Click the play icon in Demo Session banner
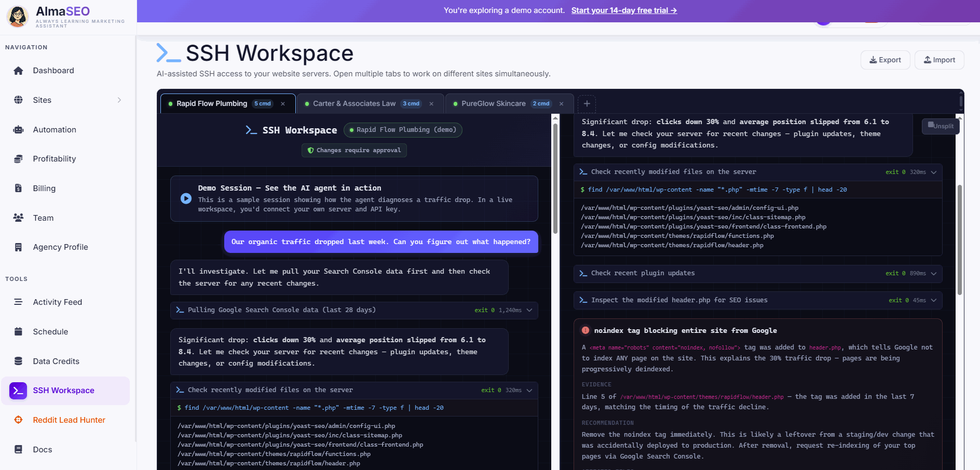Screen dimensions: 980x470 coord(186,198)
